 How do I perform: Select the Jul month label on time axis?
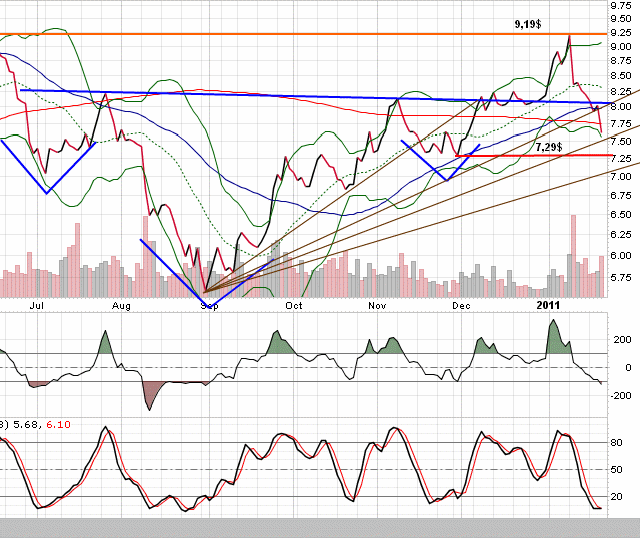coord(37,304)
